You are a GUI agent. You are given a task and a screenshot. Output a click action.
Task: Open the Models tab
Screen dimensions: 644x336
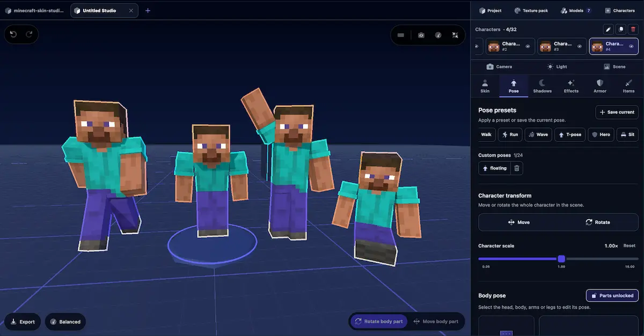(x=576, y=11)
